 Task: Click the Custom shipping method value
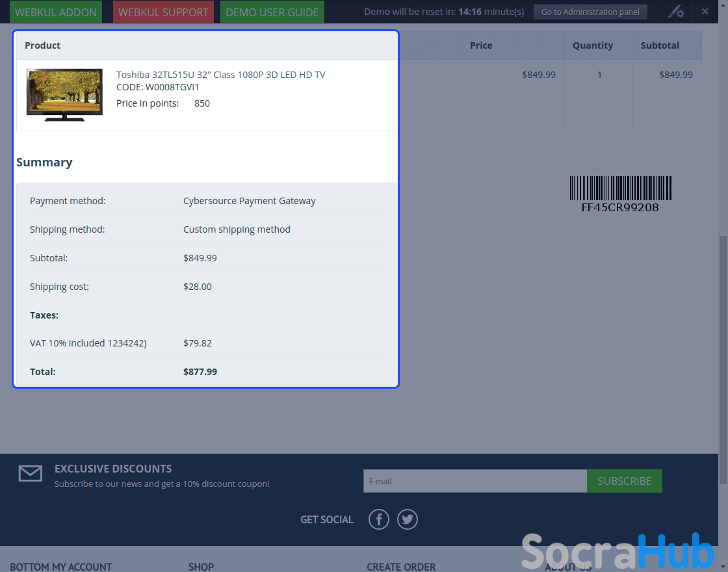pos(237,229)
